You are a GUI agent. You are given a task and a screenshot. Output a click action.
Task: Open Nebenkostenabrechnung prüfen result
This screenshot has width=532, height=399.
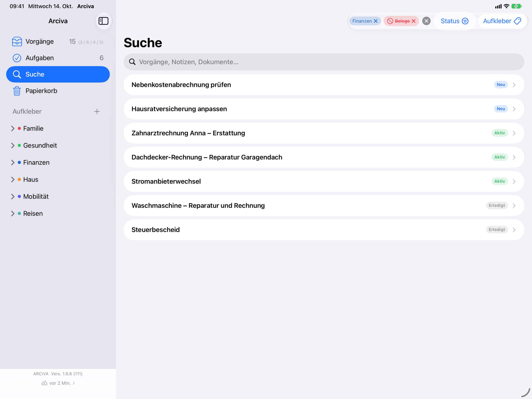[x=324, y=85]
